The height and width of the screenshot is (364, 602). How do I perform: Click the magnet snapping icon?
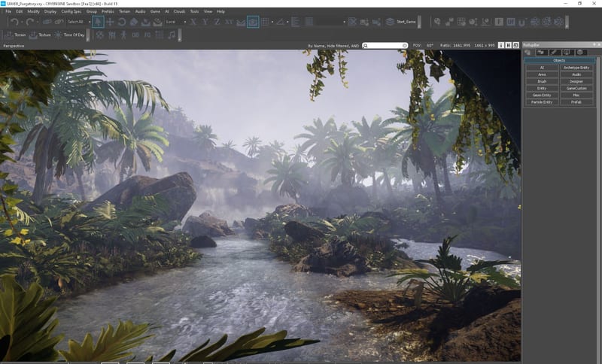tap(521, 23)
